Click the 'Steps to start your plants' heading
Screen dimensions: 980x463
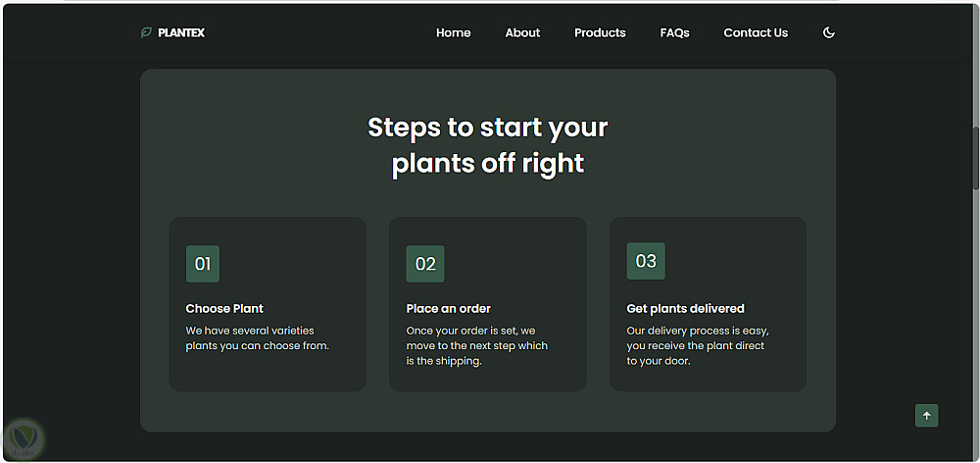(488, 145)
